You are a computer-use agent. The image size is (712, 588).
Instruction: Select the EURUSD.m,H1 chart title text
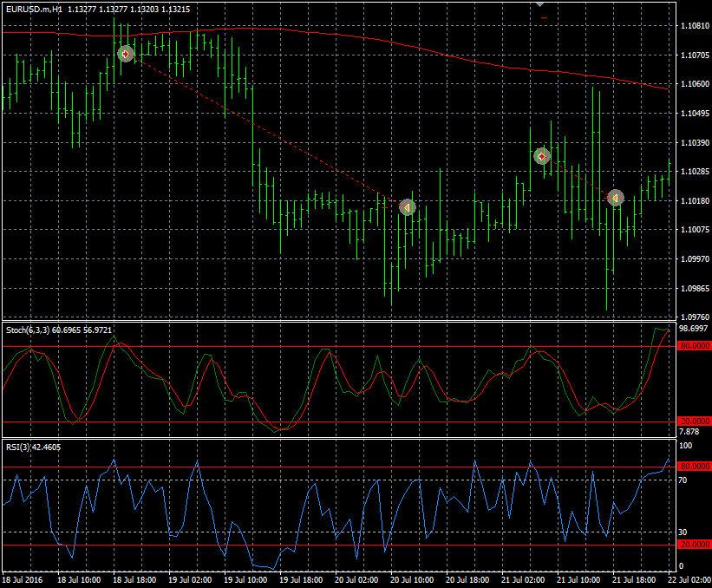[x=35, y=9]
